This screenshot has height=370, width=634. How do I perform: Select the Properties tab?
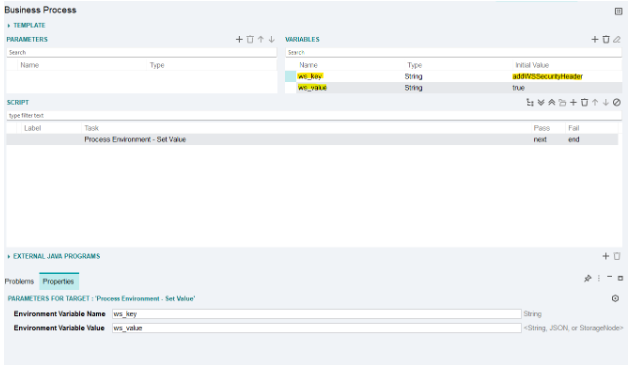59,281
